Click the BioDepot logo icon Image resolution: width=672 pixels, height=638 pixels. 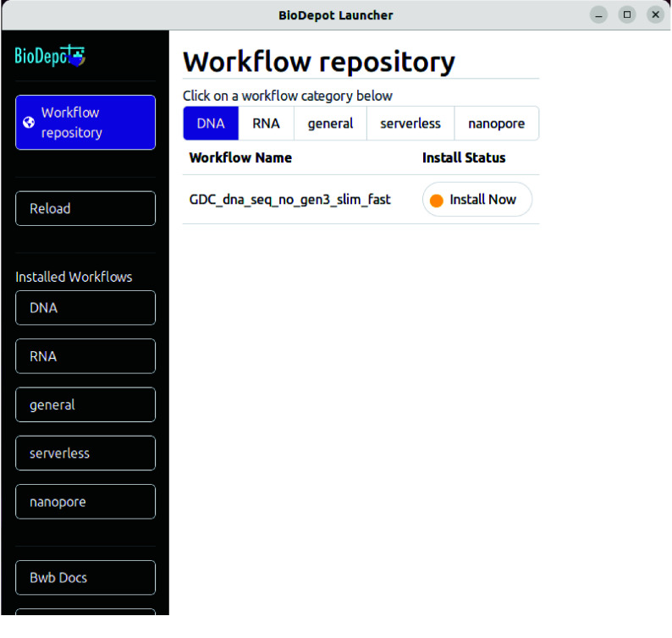point(50,56)
